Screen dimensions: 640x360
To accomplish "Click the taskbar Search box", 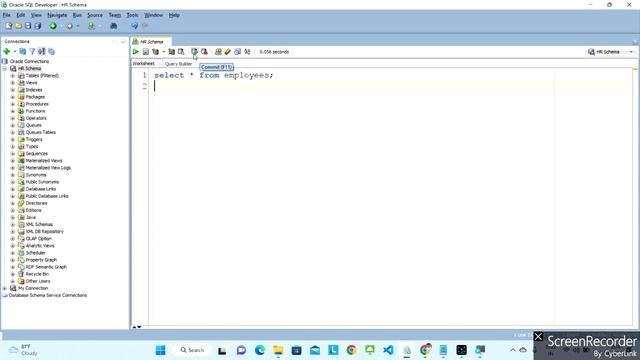I will tap(192, 350).
